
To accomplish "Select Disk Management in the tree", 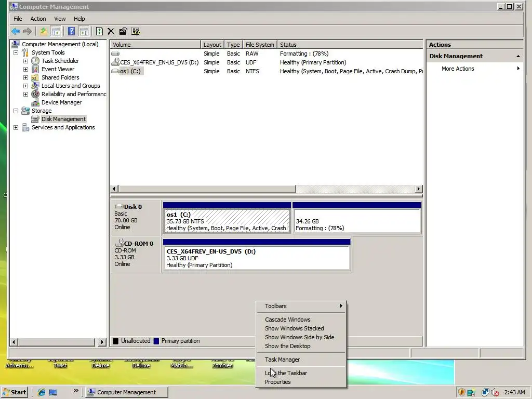I will [x=63, y=119].
